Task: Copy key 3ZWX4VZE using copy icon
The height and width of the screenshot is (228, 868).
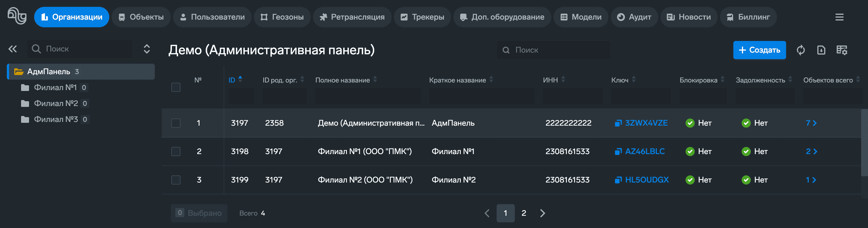Action: click(x=618, y=123)
